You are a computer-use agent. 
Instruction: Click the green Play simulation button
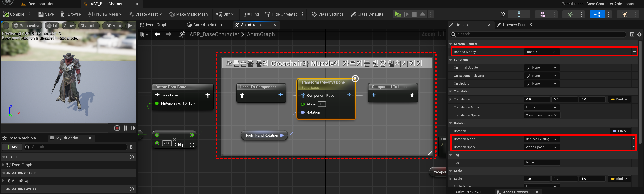(397, 14)
